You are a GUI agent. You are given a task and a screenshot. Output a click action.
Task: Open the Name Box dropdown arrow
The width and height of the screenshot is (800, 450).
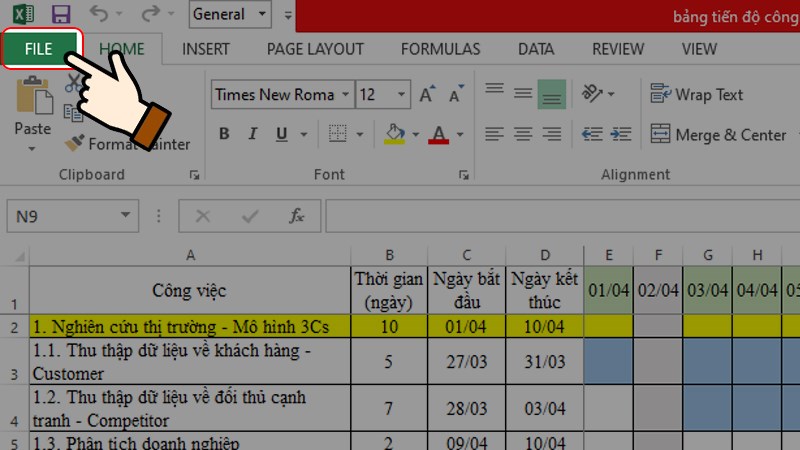126,215
